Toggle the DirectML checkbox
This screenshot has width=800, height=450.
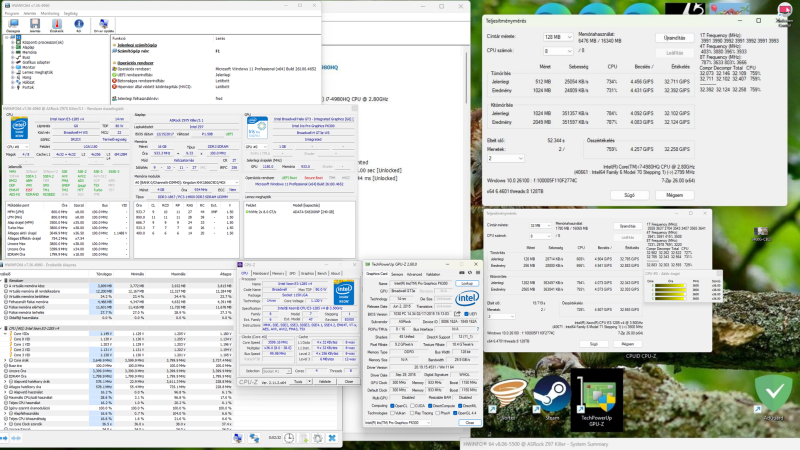460,406
